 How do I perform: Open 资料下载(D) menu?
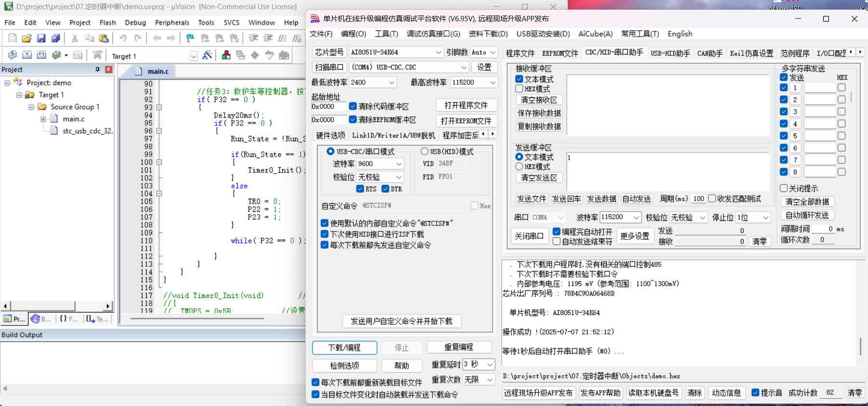pyautogui.click(x=488, y=34)
